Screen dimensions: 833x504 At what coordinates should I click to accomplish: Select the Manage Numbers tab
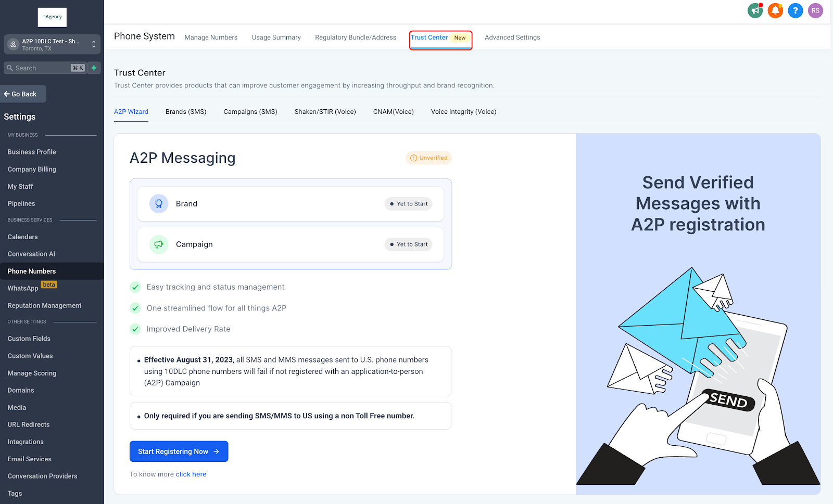pos(211,37)
